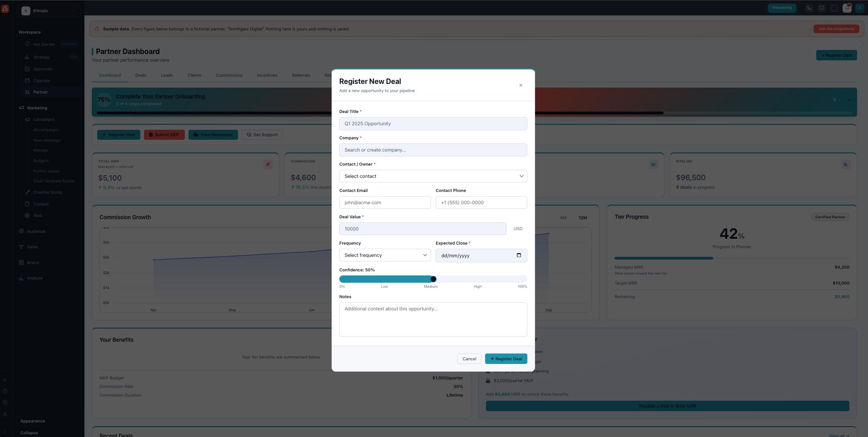
Task: Open the user profile icon at top right
Action: coord(860,8)
